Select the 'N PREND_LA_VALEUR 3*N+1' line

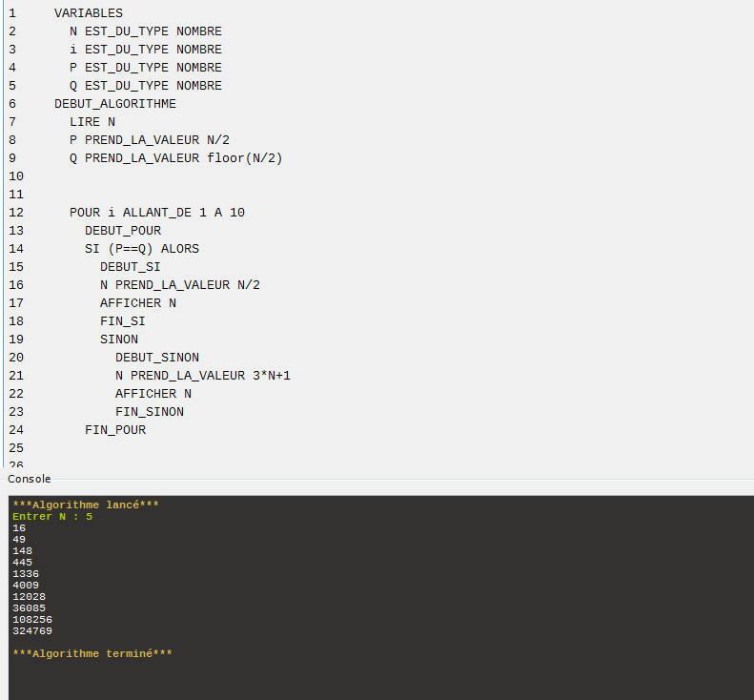tap(202, 376)
